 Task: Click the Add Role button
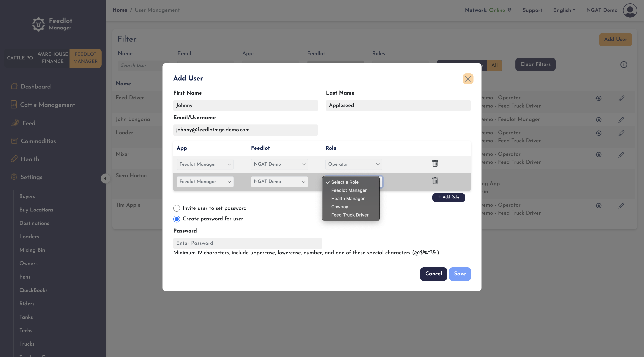coord(449,197)
